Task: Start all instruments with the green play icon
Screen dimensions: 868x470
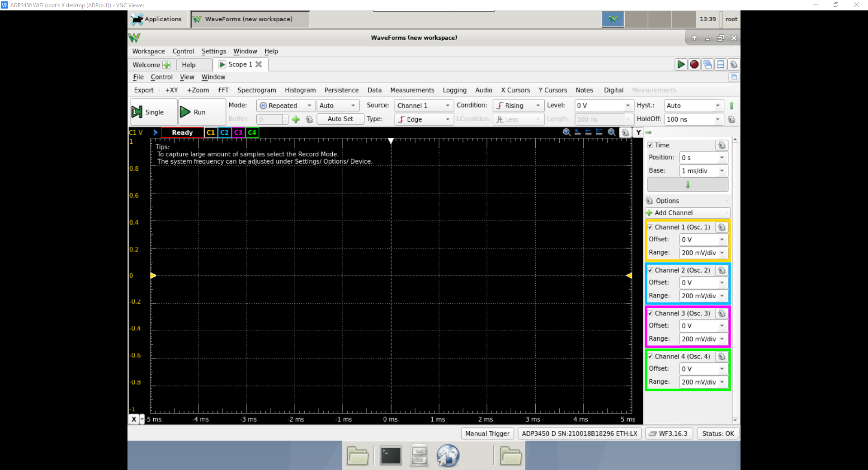Action: coord(680,65)
